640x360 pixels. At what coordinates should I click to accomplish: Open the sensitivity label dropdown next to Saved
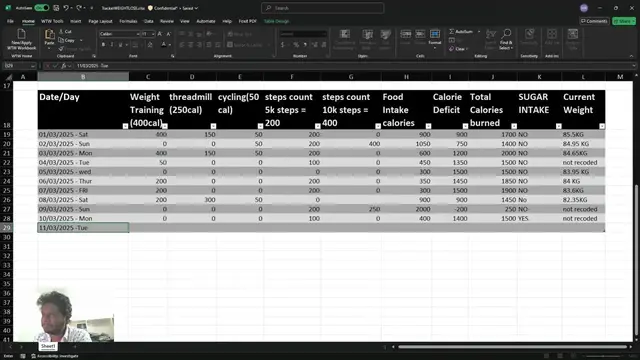[196, 8]
